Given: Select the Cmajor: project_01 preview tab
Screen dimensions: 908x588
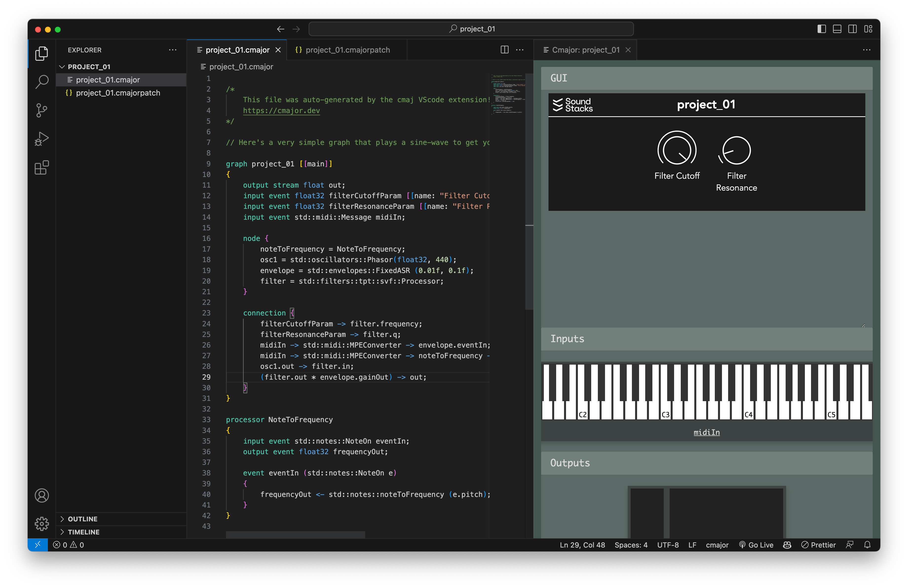Looking at the screenshot, I should point(585,50).
